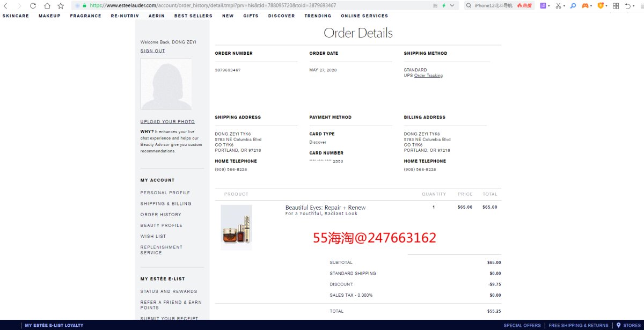Go to the browser home page icon

click(x=47, y=5)
